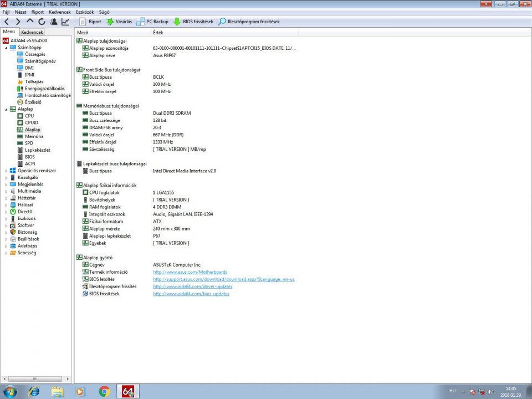532x399 pixels.
Task: Select the SPD tree item
Action: pyautogui.click(x=25, y=143)
